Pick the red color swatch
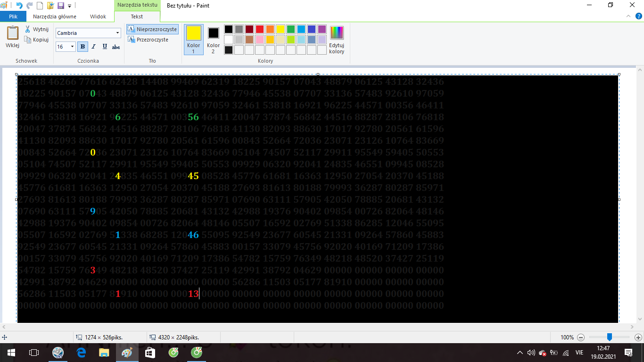 259,29
